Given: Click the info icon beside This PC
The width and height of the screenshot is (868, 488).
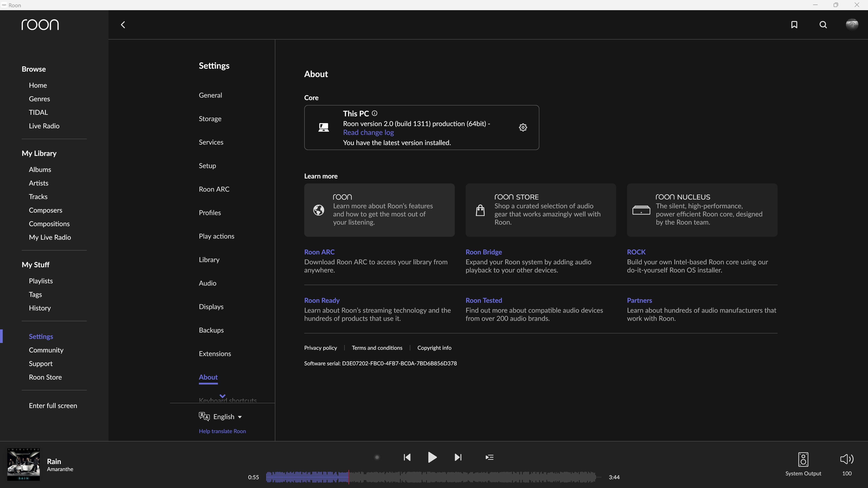Looking at the screenshot, I should pos(374,113).
